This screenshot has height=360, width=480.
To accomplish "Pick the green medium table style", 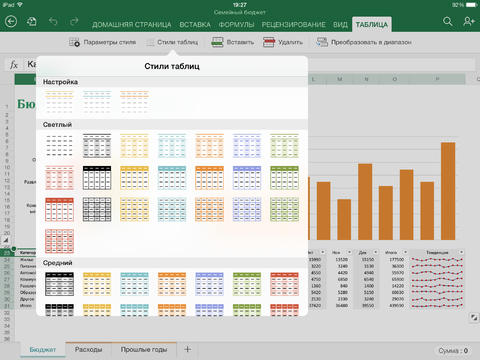I will [x=247, y=284].
